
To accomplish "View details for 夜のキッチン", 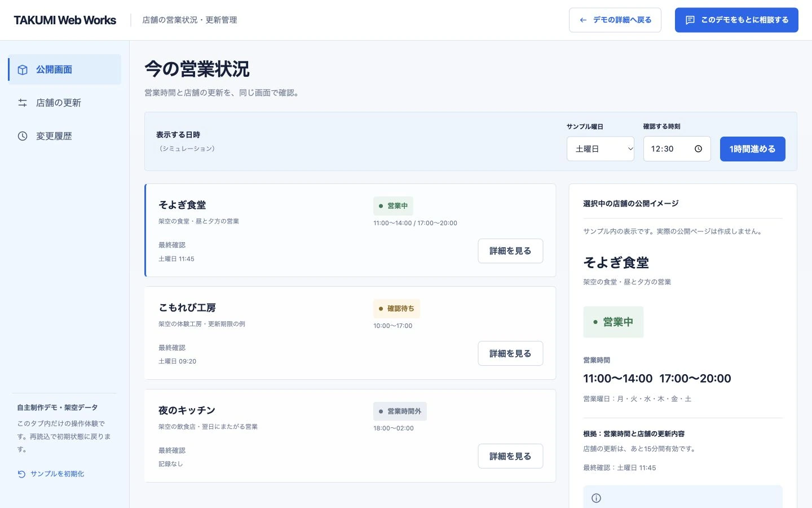I will (x=510, y=456).
